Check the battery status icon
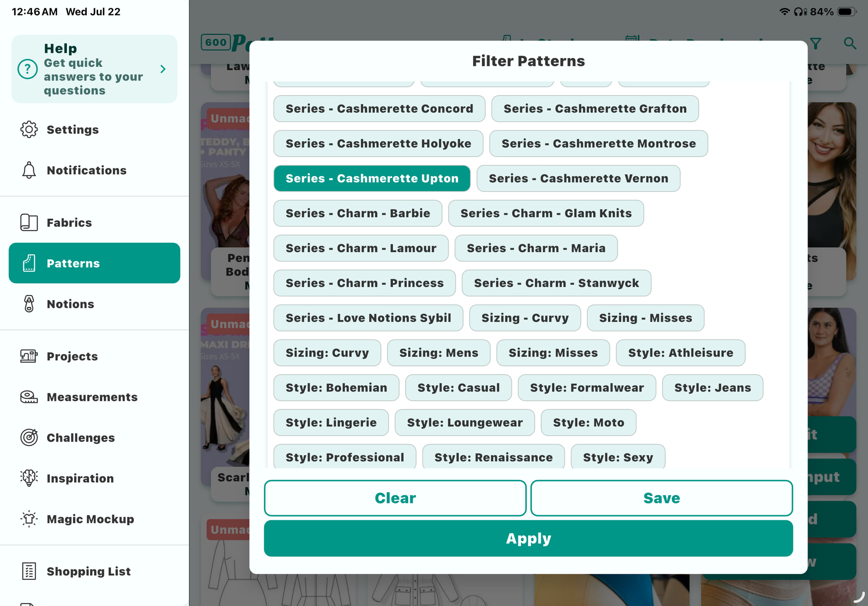 coord(847,12)
